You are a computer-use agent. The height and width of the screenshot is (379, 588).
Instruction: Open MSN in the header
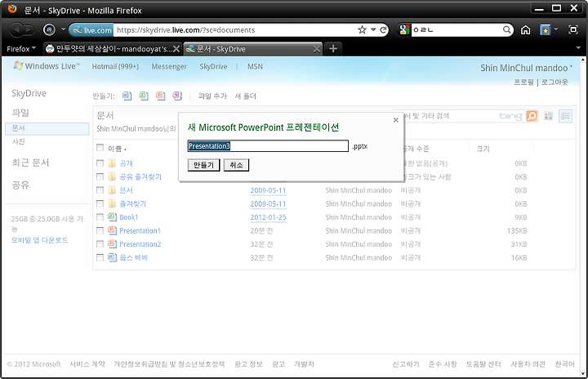(x=255, y=66)
